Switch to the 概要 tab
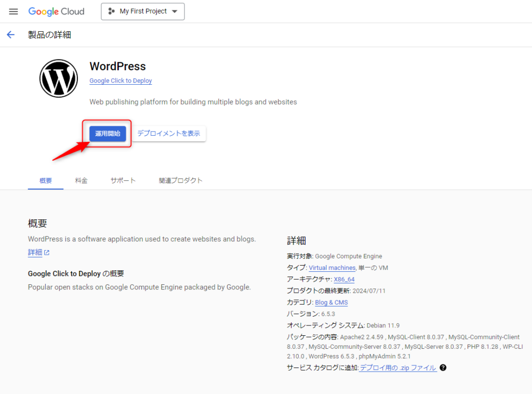 click(46, 180)
